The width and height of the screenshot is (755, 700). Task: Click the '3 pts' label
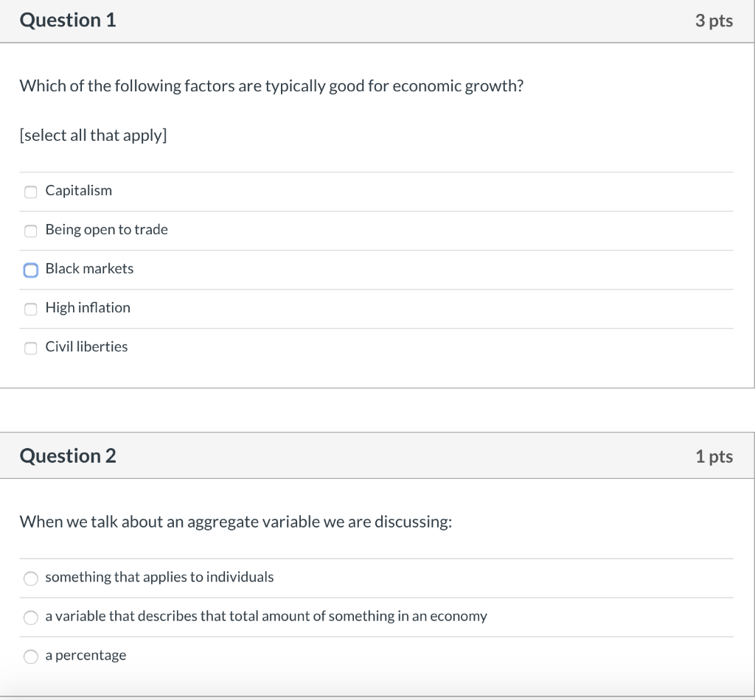pos(714,21)
